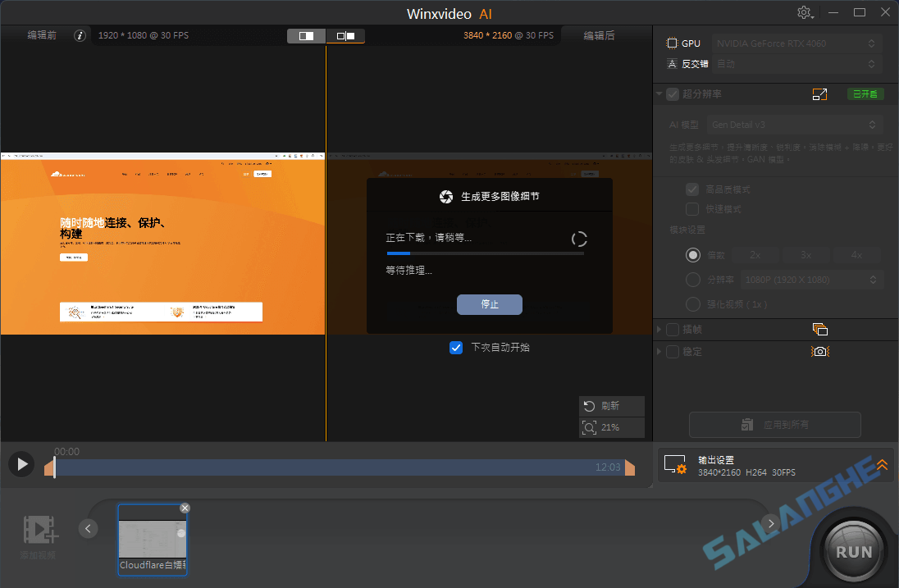This screenshot has width=899, height=588.
Task: Click the zoom magnifier icon showing 21%
Action: (x=590, y=427)
